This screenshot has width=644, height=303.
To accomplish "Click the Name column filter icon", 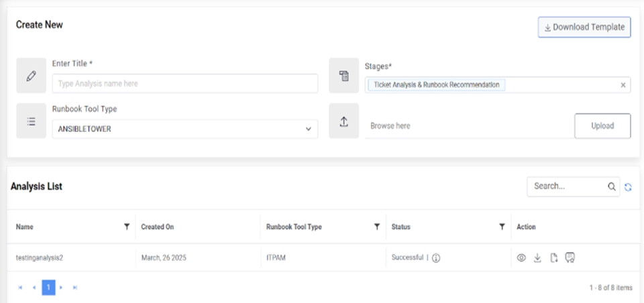I will pyautogui.click(x=127, y=227).
